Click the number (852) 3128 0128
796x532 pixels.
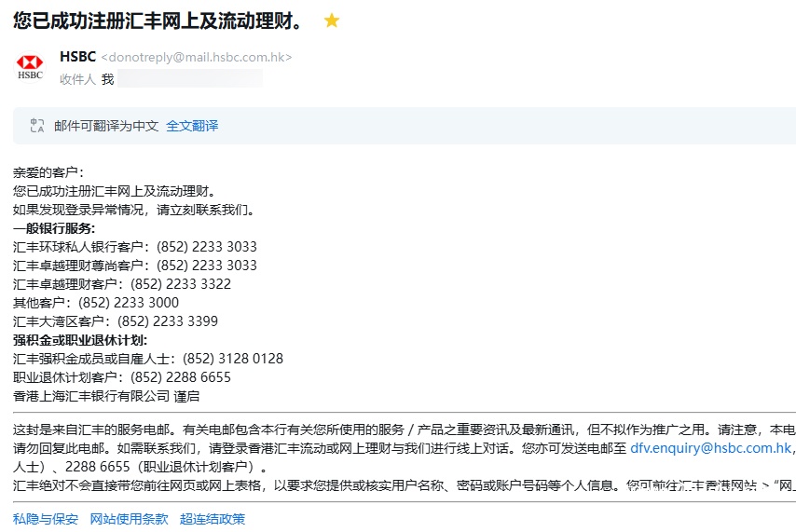click(233, 359)
